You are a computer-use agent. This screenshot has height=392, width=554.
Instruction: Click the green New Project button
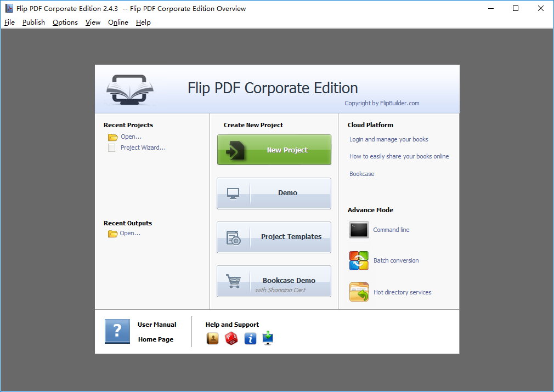pyautogui.click(x=274, y=150)
